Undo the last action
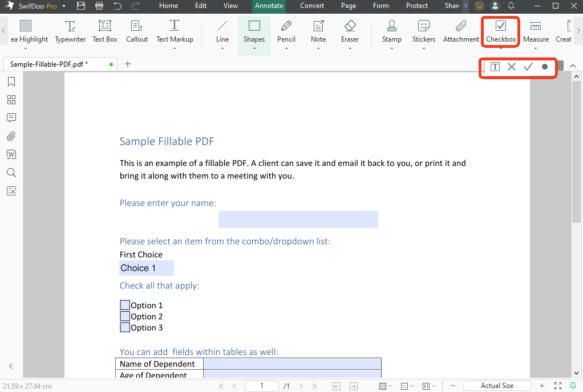The image size is (583, 392). point(118,6)
